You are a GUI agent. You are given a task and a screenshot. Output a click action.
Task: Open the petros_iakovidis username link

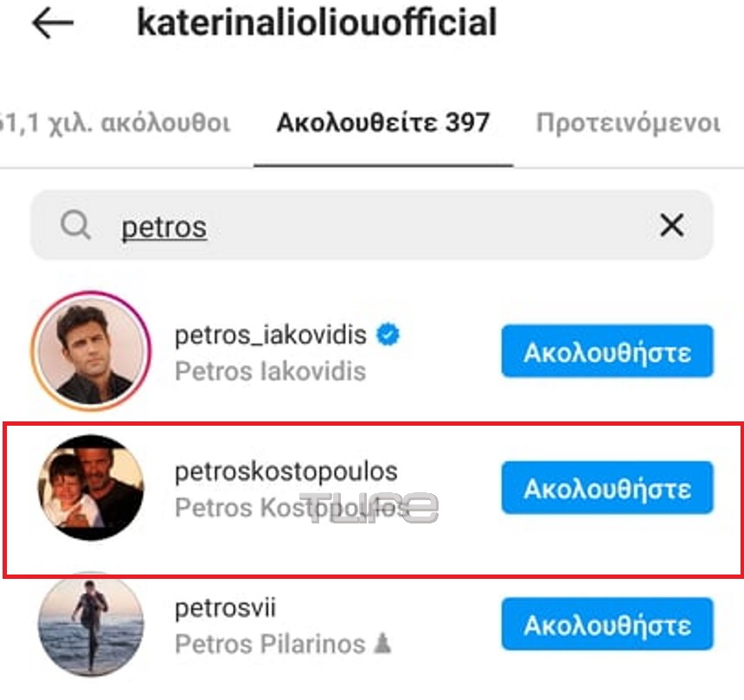point(271,335)
